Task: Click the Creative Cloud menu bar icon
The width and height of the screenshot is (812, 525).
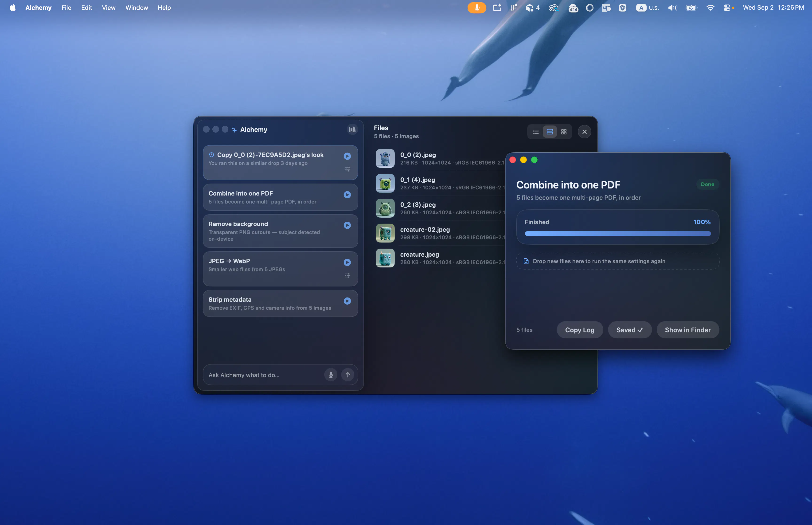Action: point(553,8)
